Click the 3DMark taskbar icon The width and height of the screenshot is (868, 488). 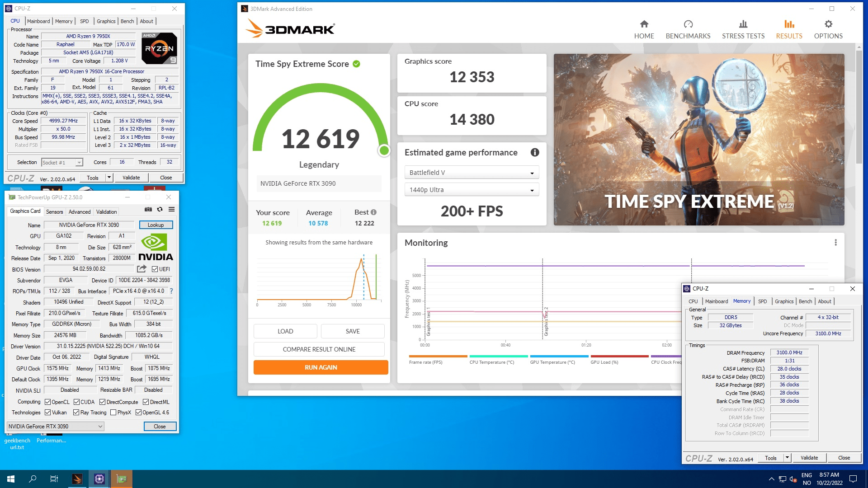(77, 479)
